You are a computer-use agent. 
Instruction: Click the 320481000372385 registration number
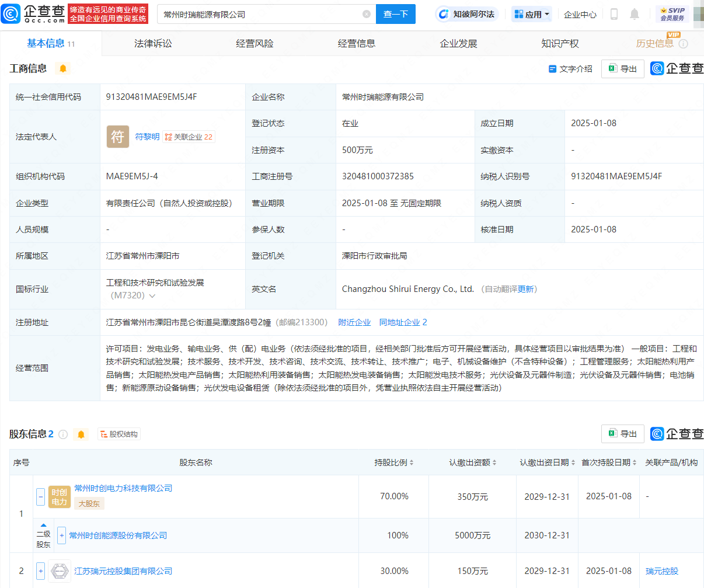(x=378, y=176)
